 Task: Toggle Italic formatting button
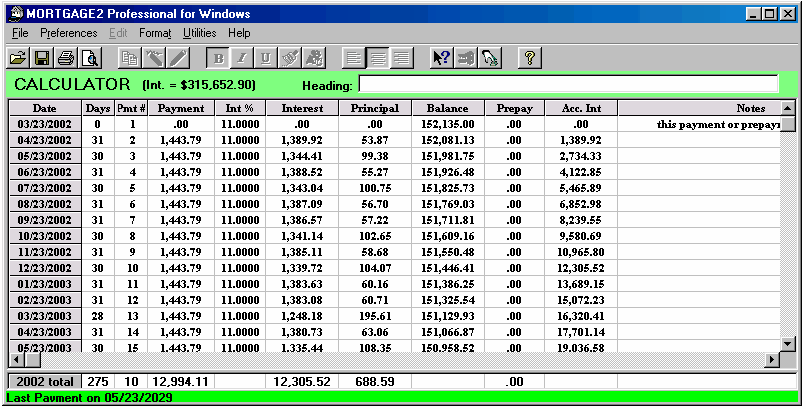pyautogui.click(x=243, y=58)
